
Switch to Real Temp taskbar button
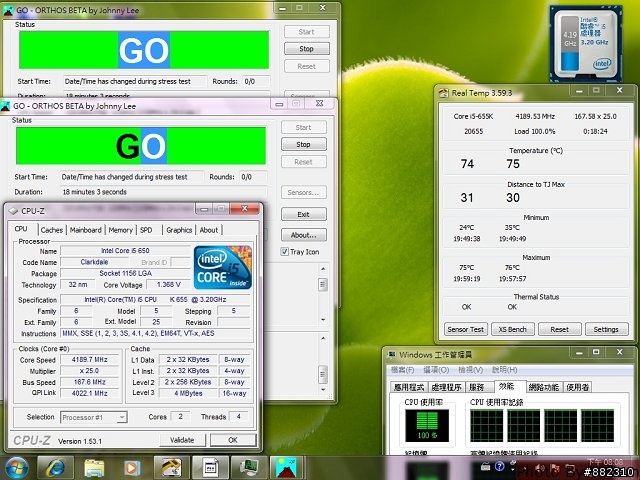[171, 468]
